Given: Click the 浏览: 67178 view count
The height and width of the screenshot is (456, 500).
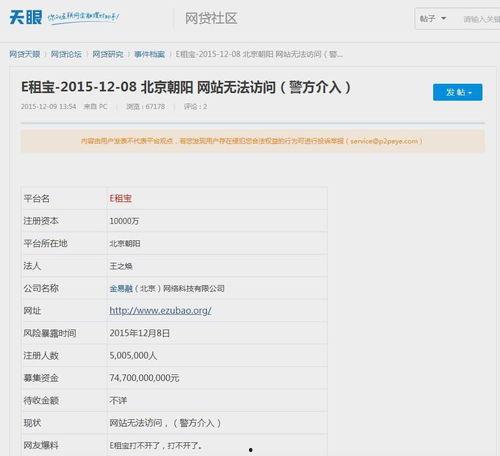Looking at the screenshot, I should [146, 107].
